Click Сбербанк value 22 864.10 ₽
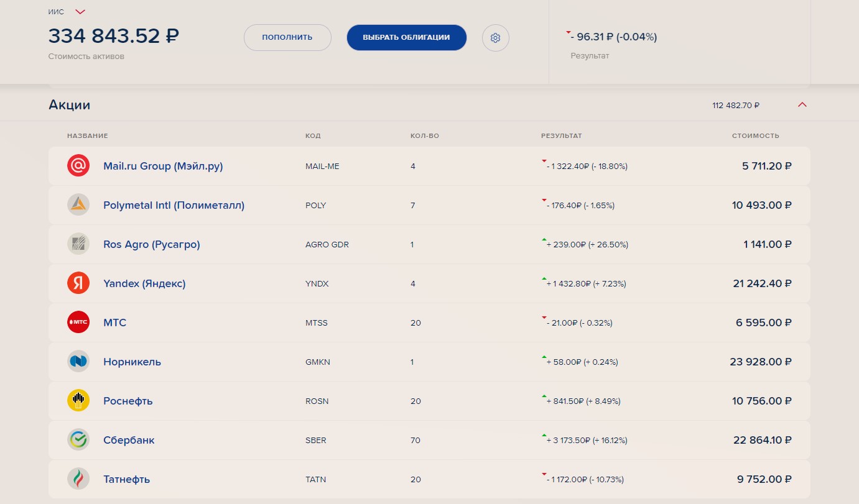The height and width of the screenshot is (504, 859). click(763, 441)
